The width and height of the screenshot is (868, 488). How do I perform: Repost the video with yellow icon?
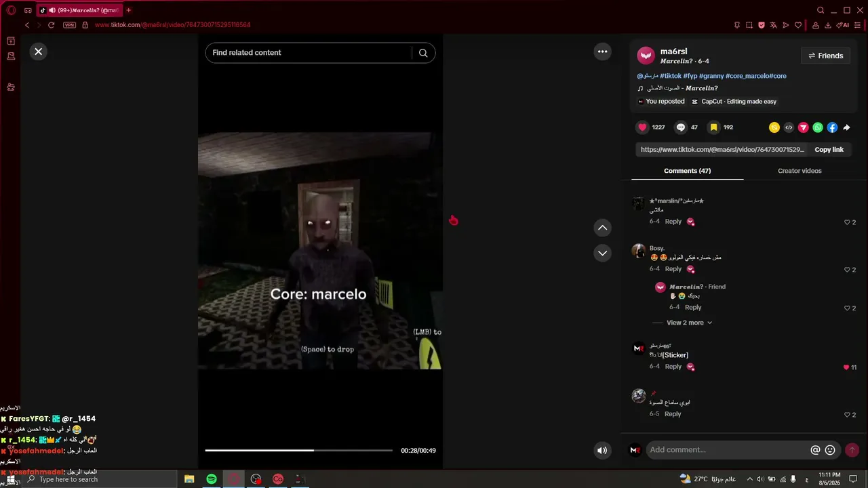coord(774,127)
